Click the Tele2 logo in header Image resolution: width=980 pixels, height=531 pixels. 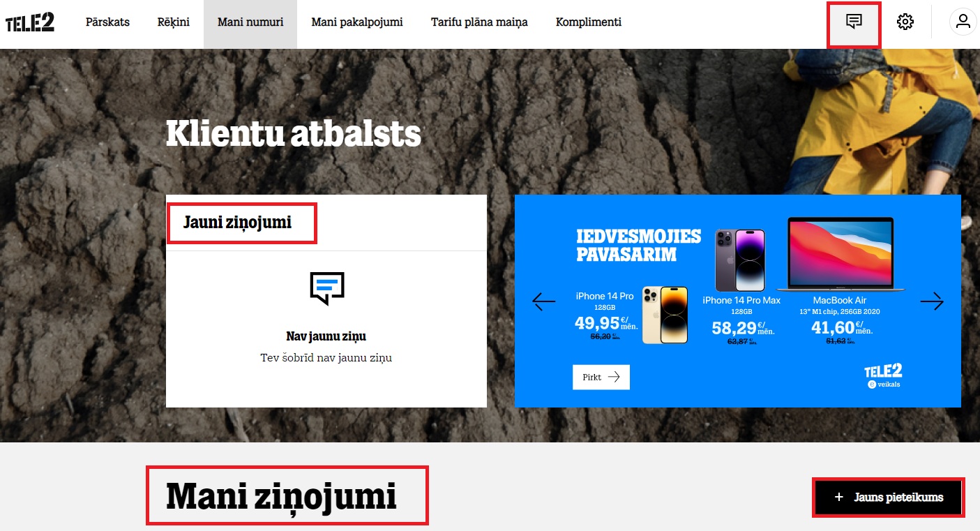(x=30, y=22)
